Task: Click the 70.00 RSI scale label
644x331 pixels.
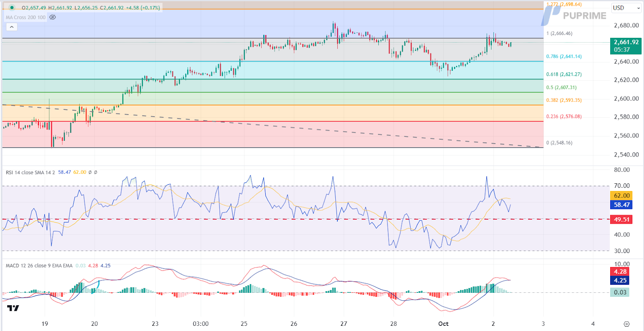Action: coord(622,186)
